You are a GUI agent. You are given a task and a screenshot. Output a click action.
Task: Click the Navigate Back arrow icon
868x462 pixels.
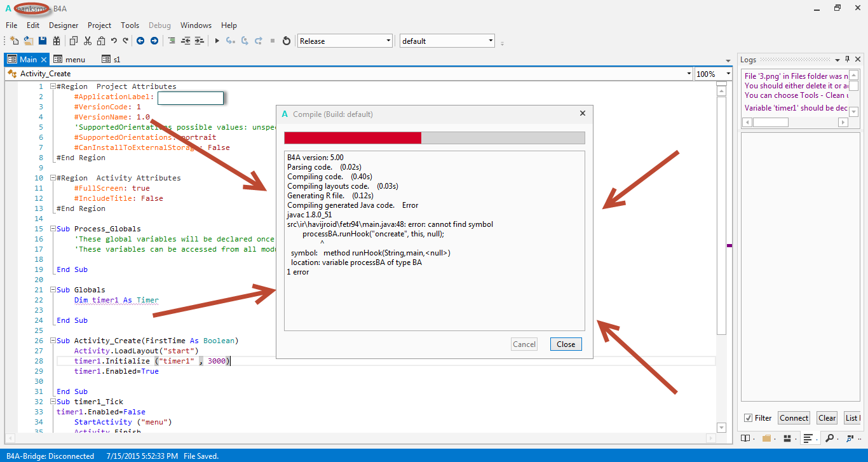coord(140,41)
